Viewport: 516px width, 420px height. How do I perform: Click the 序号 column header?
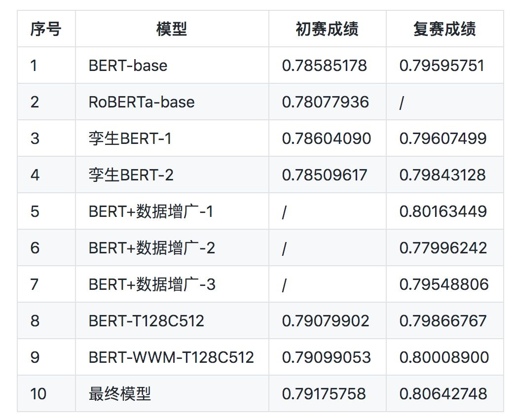46,29
